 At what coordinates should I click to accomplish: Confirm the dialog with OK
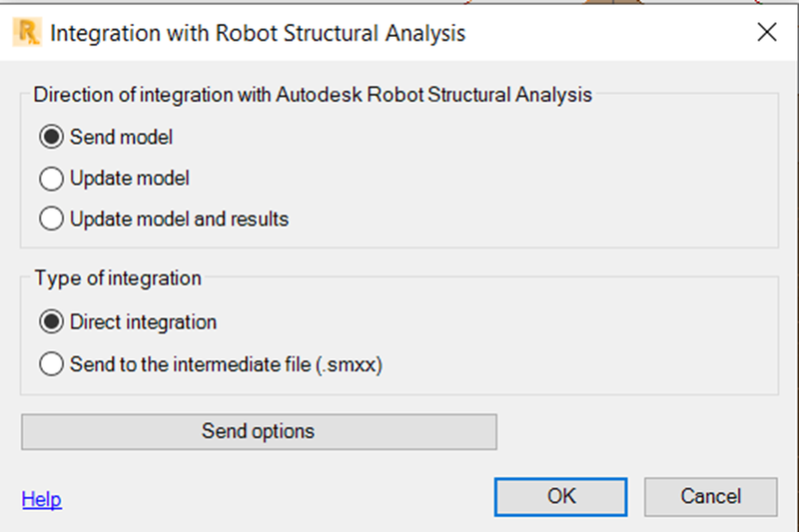560,497
